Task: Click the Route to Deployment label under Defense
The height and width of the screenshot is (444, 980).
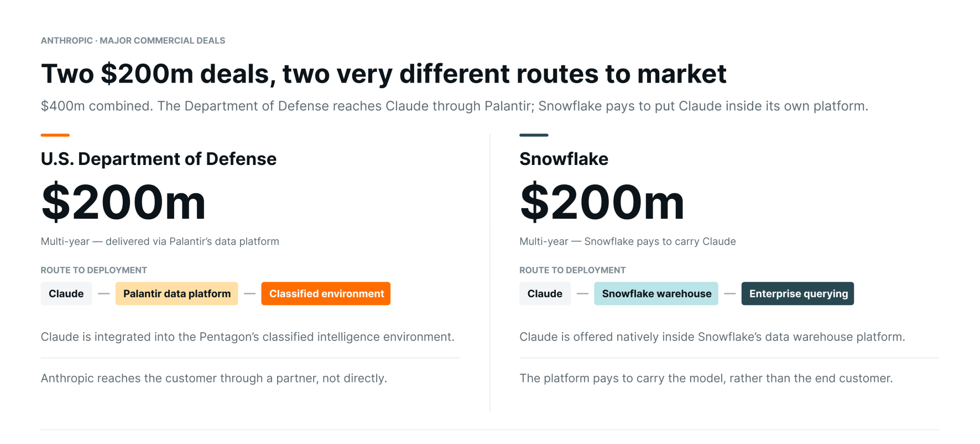Action: 94,270
